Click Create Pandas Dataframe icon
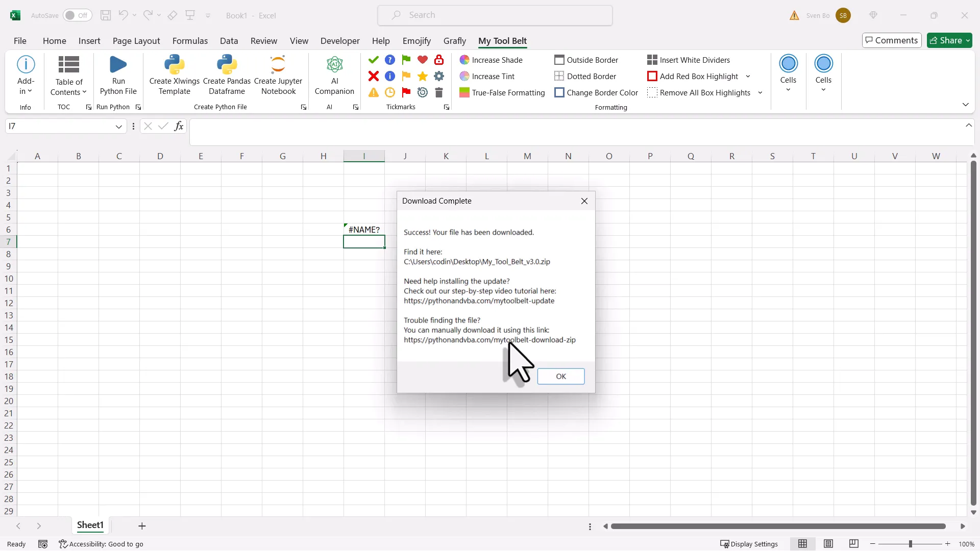This screenshot has width=980, height=551. coord(227,65)
